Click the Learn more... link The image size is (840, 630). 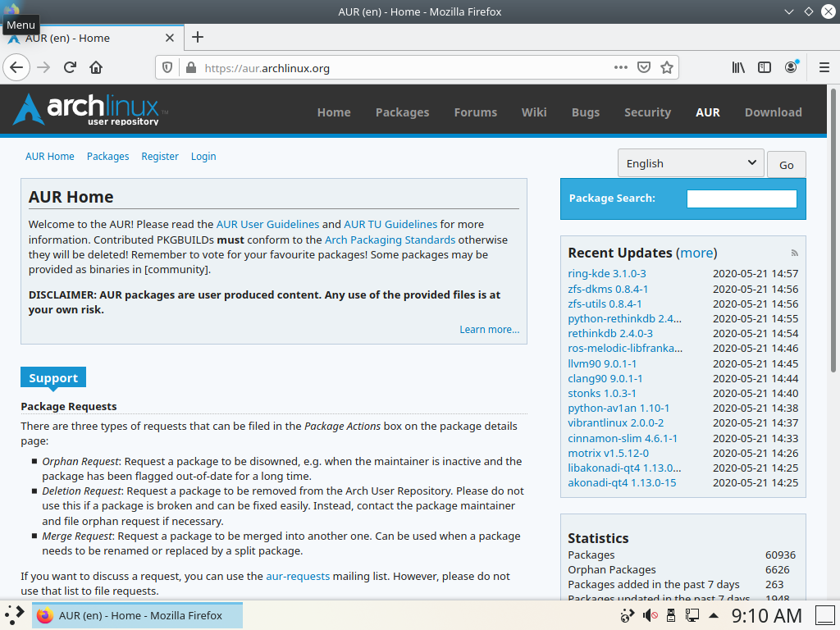click(x=489, y=330)
